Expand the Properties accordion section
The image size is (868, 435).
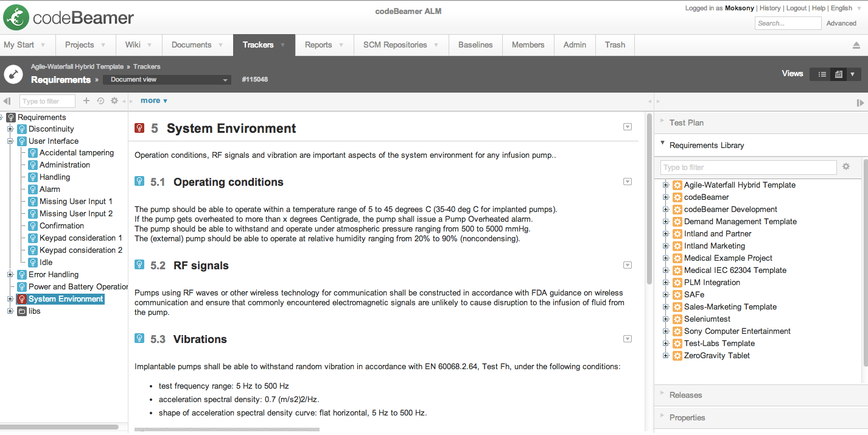(761, 417)
